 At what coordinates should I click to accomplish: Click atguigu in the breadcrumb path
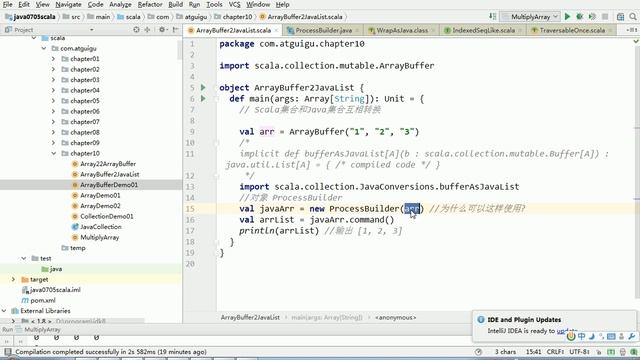[196, 17]
